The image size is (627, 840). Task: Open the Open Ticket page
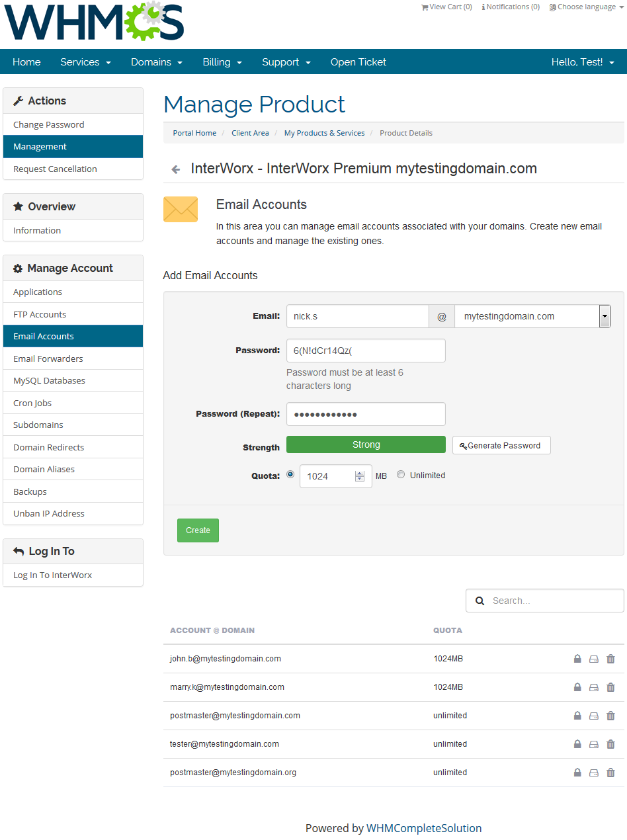pyautogui.click(x=358, y=62)
